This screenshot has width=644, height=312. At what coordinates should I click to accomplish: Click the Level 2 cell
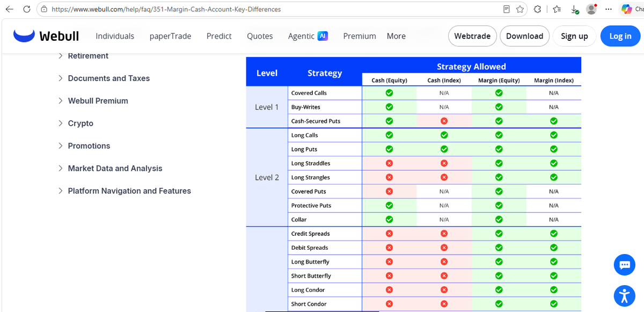pyautogui.click(x=267, y=177)
